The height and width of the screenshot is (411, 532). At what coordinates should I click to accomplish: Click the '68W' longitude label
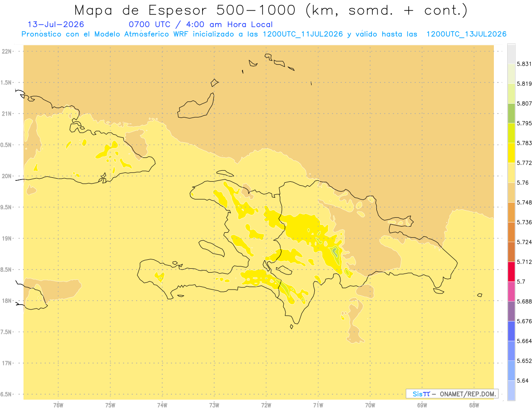(474, 405)
